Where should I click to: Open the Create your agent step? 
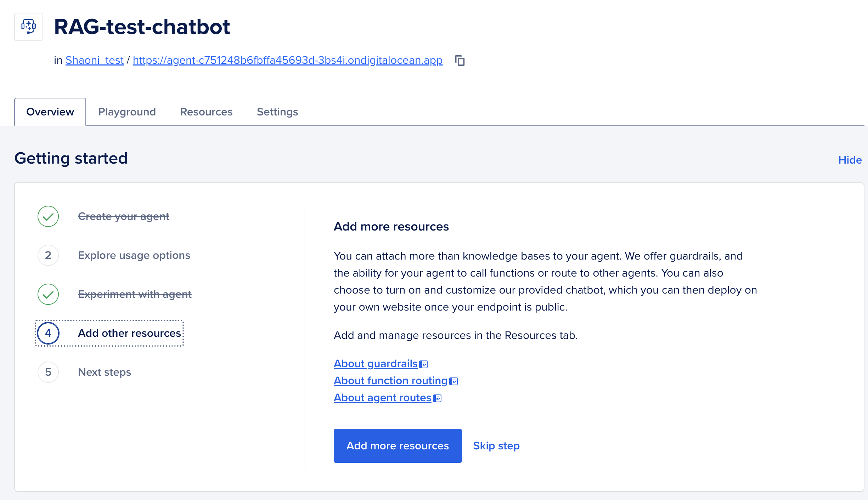[x=123, y=216]
